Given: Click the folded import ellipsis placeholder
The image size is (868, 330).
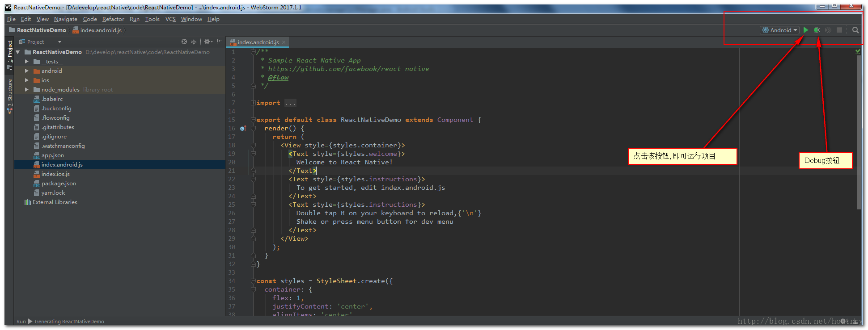Looking at the screenshot, I should click(290, 103).
